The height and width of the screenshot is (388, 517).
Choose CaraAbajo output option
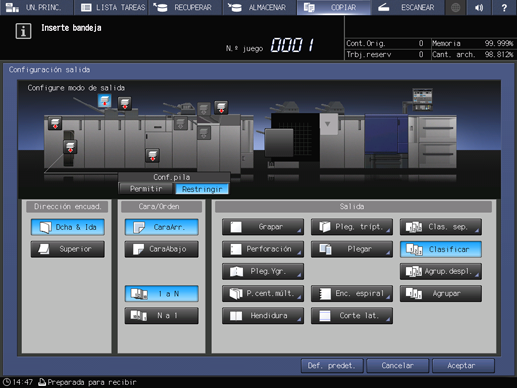point(162,249)
